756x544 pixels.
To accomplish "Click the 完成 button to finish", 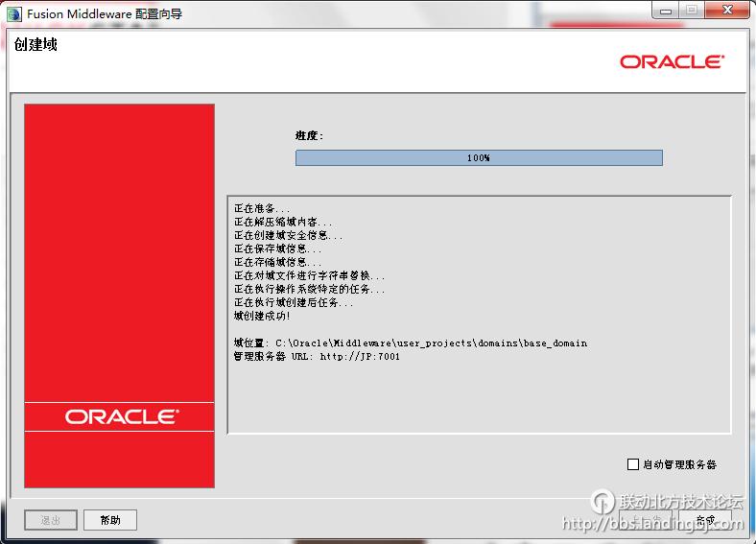I will tap(704, 520).
